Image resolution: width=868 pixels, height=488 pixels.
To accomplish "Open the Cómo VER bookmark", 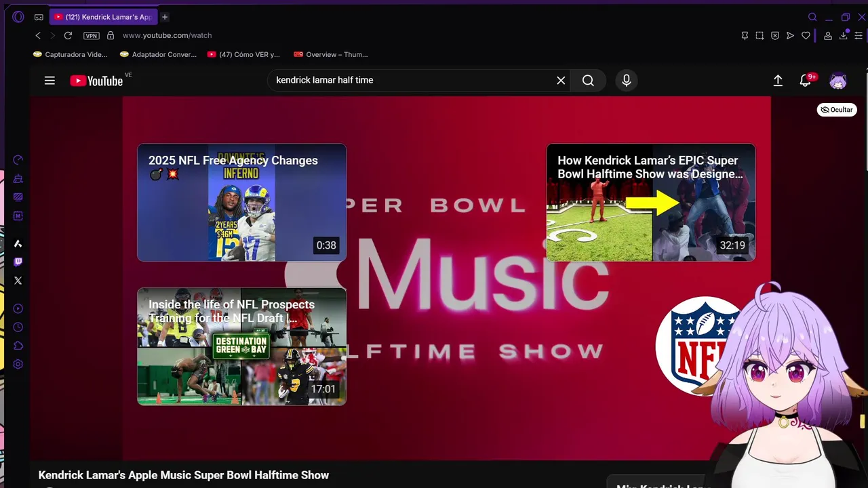I will 243,54.
